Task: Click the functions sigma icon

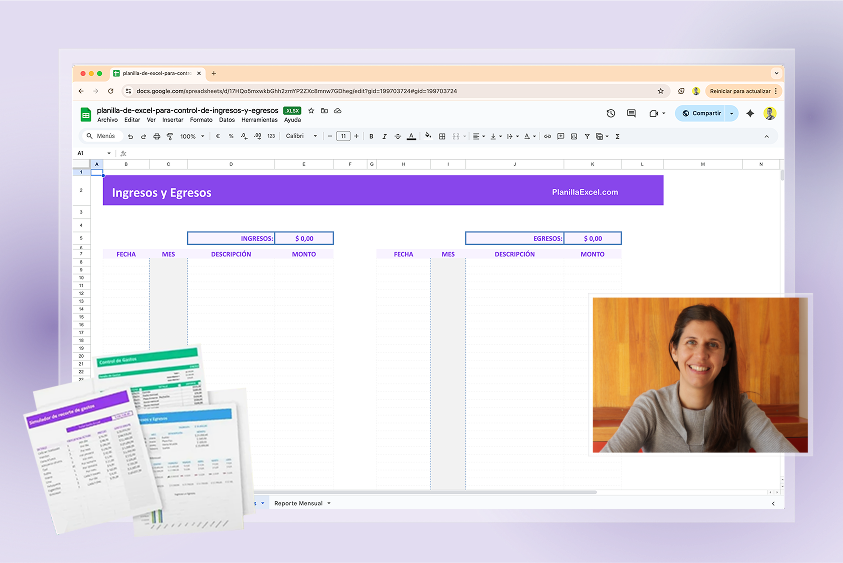Action: (x=617, y=136)
